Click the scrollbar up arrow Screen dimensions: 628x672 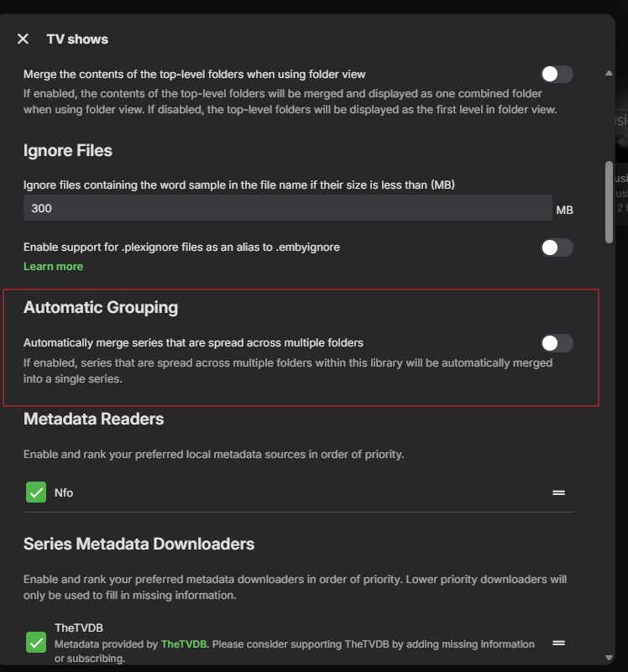(x=609, y=73)
